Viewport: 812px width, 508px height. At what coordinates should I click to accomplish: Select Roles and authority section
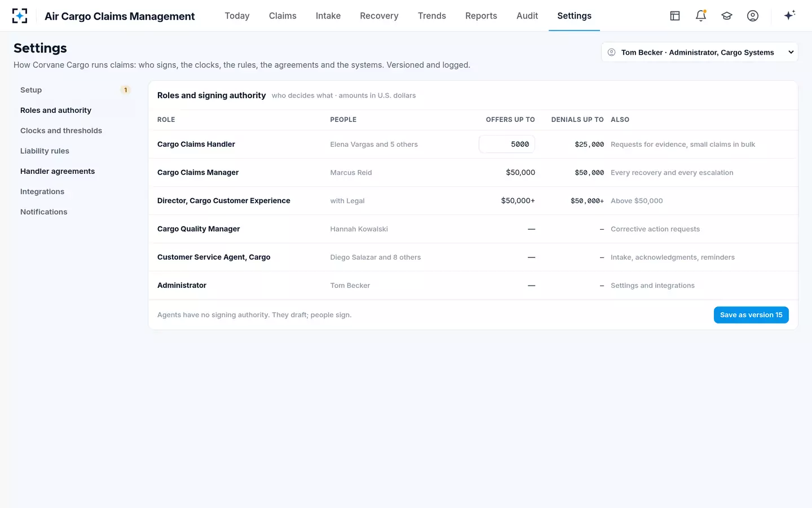tap(74, 110)
